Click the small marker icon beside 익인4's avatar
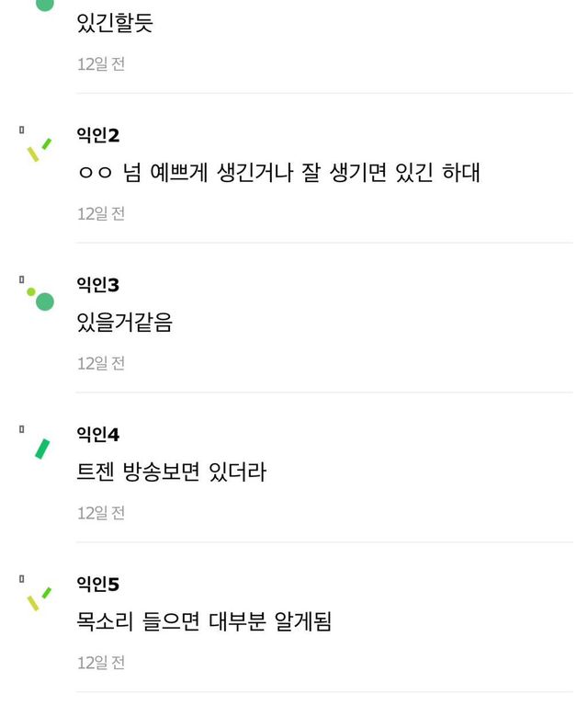588x705 pixels. 21,429
